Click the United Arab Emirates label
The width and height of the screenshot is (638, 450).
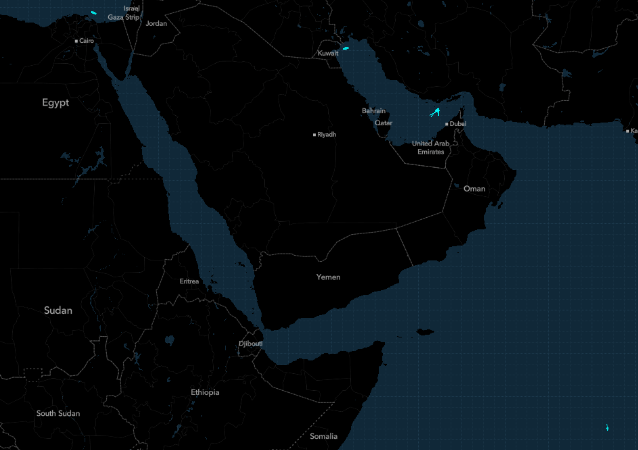[x=430, y=147]
